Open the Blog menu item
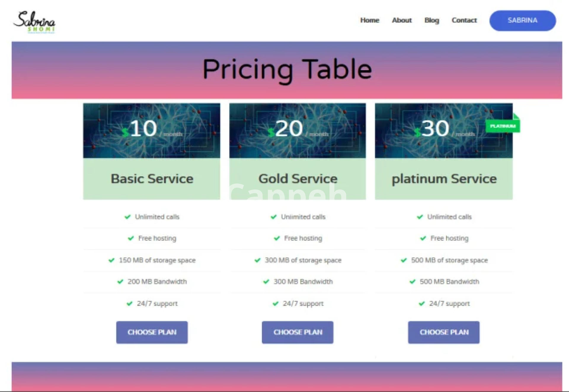Viewport: 569px width, 392px height. 431,20
